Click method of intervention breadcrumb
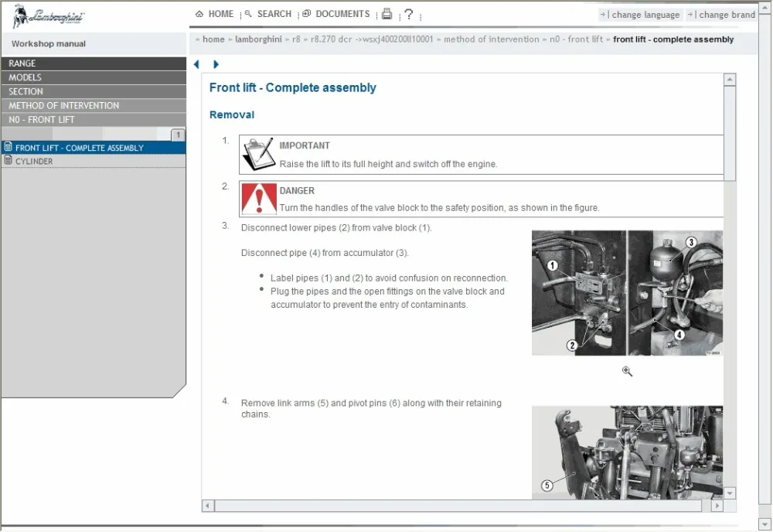The image size is (773, 532). (491, 39)
